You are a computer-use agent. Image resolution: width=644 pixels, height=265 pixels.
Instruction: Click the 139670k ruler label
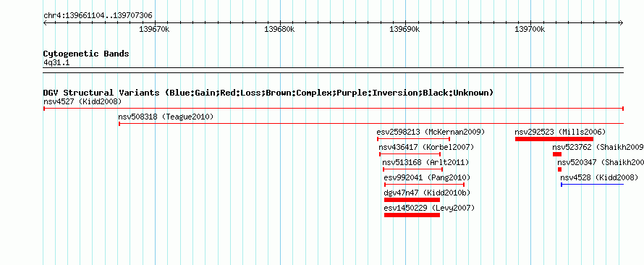click(154, 30)
